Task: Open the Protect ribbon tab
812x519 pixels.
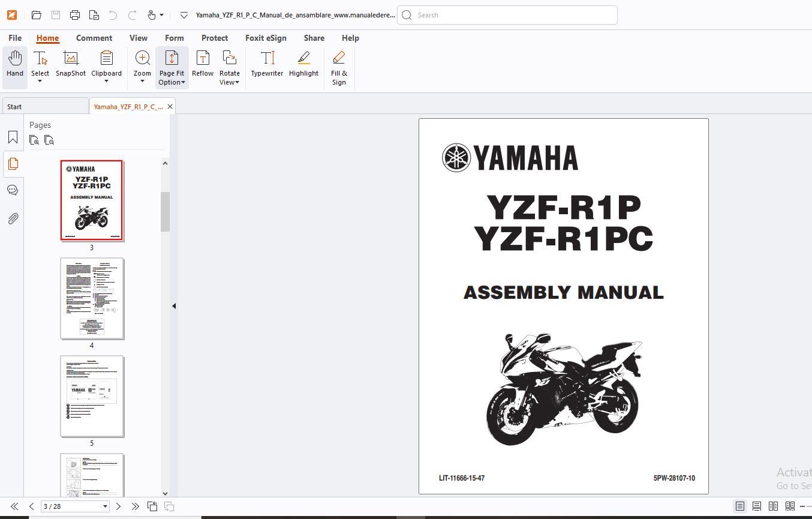Action: coord(215,38)
